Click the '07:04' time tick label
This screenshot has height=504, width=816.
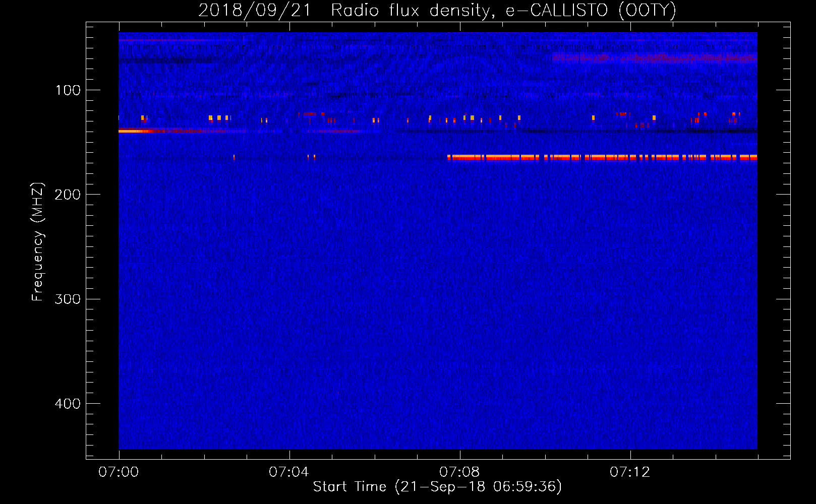[289, 472]
